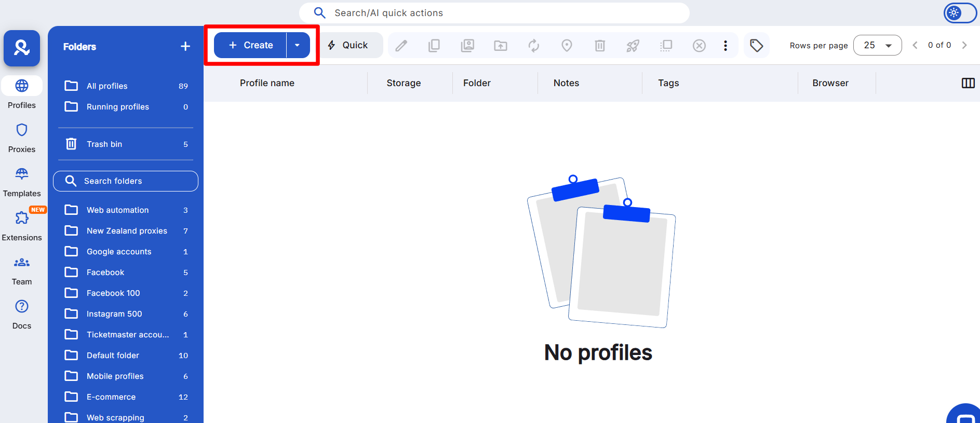Click the Quick profile button
This screenshot has height=423, width=980.
pyautogui.click(x=348, y=45)
